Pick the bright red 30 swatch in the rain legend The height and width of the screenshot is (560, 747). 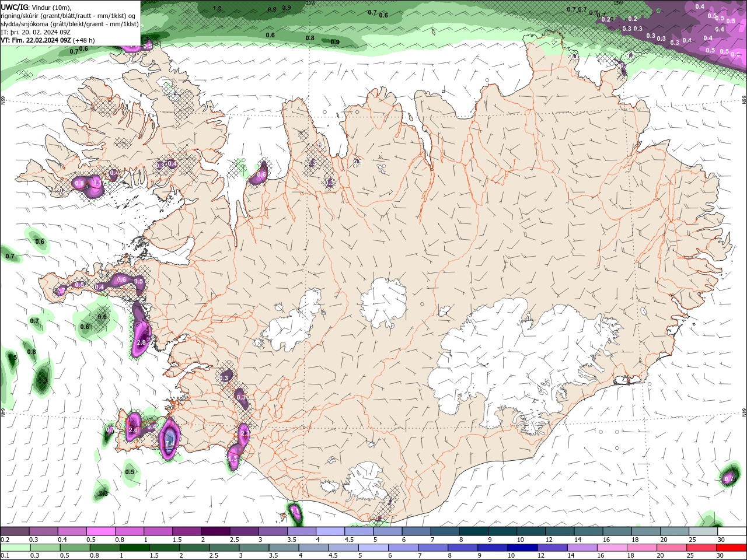click(x=732, y=548)
